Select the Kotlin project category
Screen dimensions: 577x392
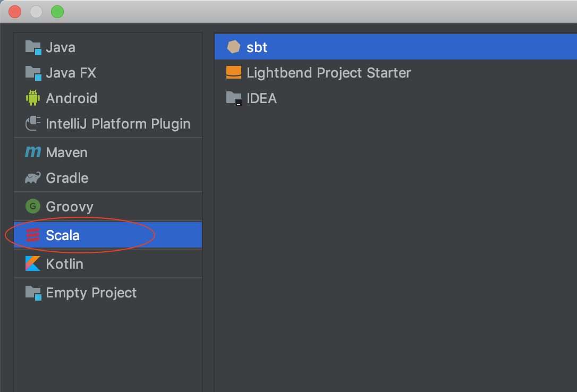point(64,264)
